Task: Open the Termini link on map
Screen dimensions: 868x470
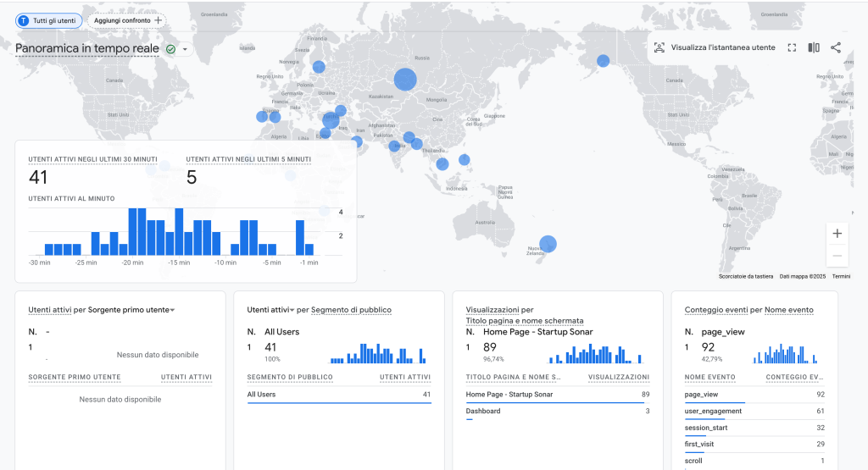Action: 841,276
